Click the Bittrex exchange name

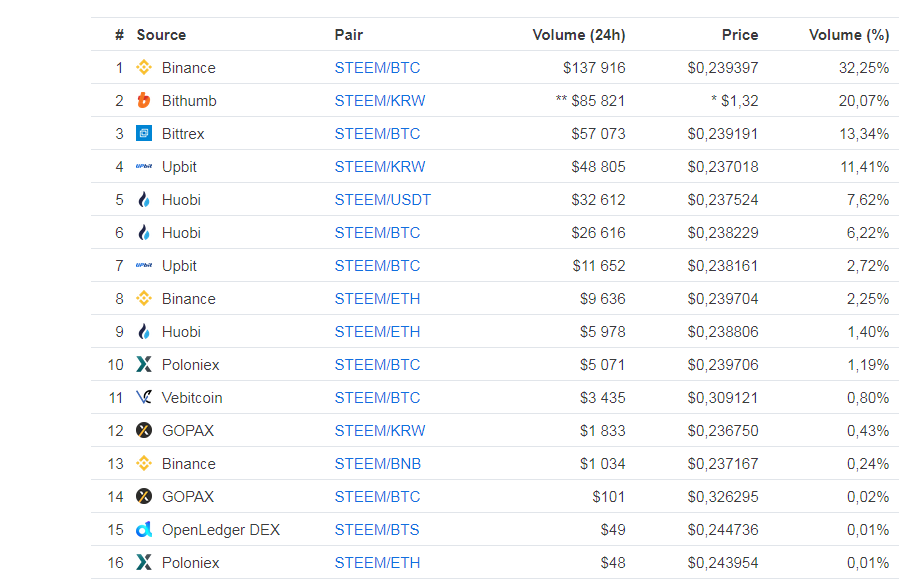[x=187, y=134]
